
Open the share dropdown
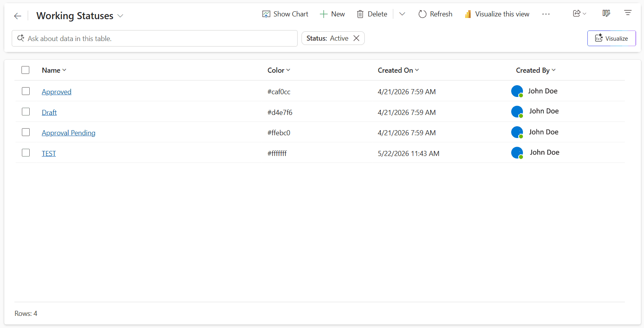pyautogui.click(x=580, y=13)
